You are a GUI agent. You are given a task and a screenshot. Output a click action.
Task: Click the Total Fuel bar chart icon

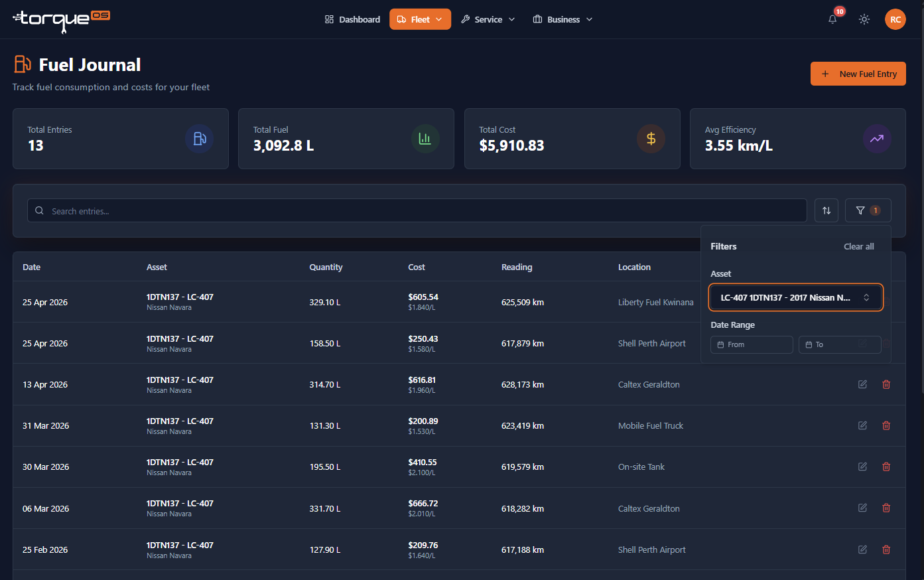pos(425,139)
